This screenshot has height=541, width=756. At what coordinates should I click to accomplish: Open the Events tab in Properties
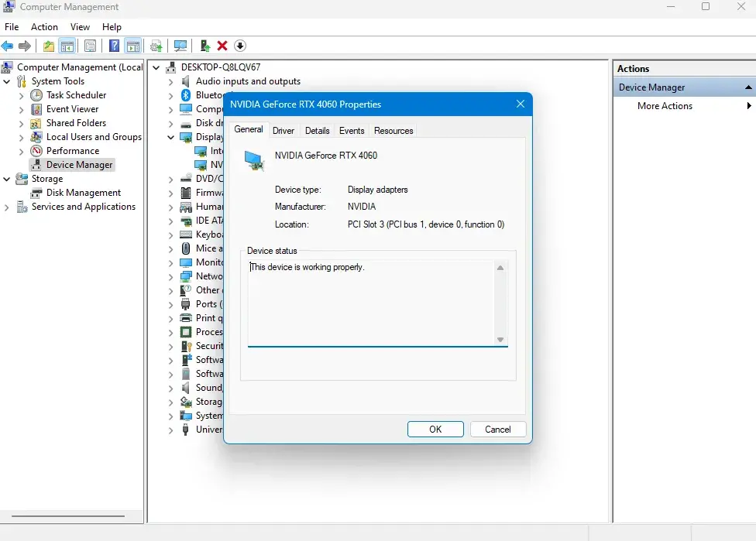352,131
